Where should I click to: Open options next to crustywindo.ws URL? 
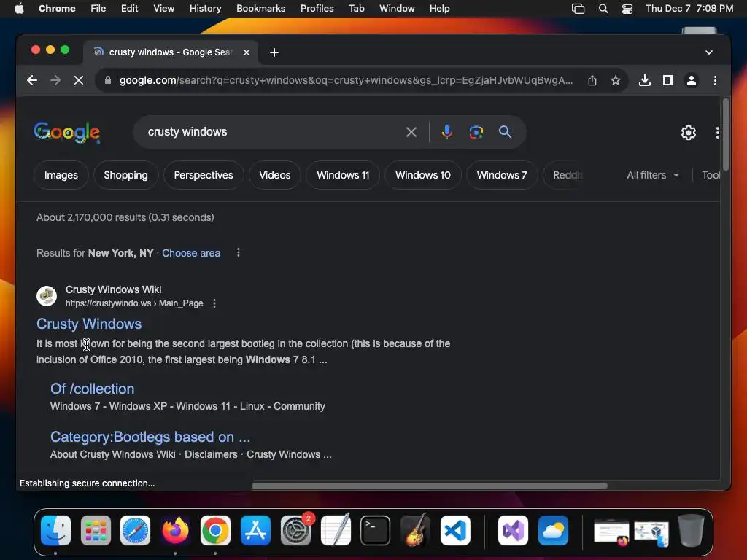214,303
